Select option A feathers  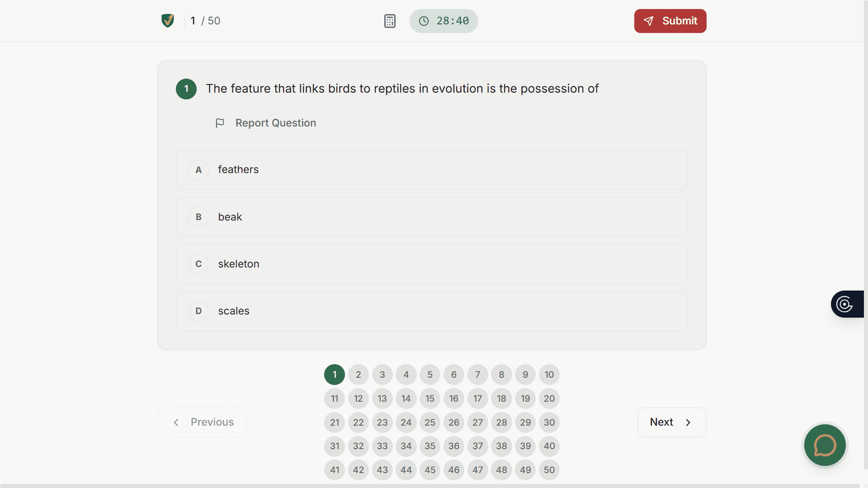[432, 170]
